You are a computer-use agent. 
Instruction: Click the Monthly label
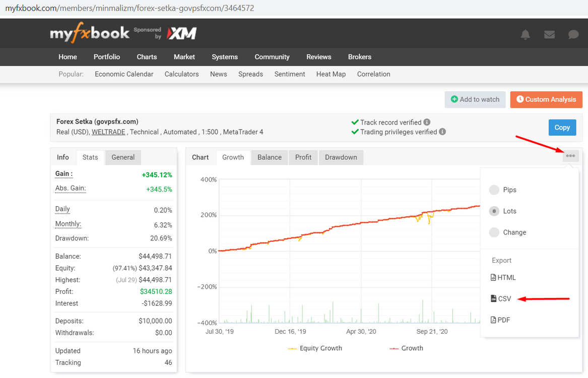68,224
